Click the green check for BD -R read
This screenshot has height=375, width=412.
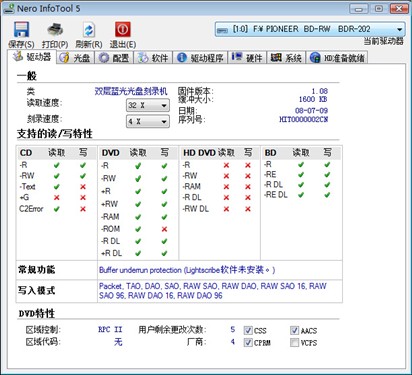tap(301, 164)
